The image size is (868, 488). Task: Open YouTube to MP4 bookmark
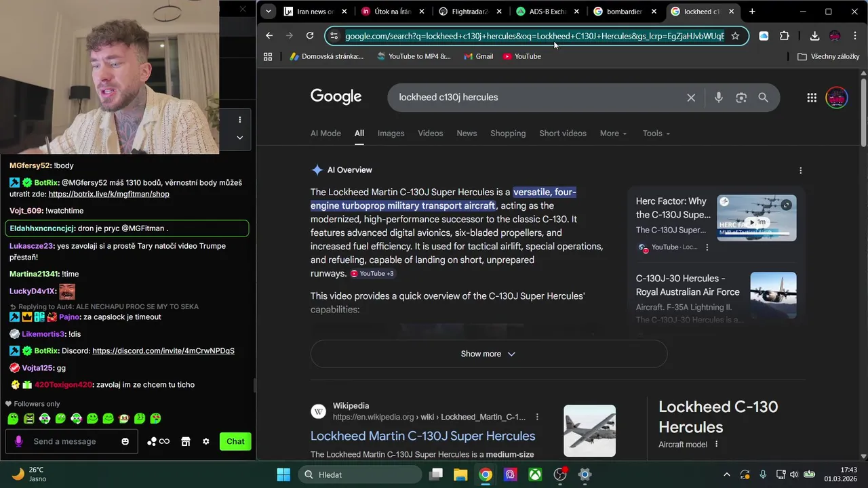pyautogui.click(x=414, y=56)
